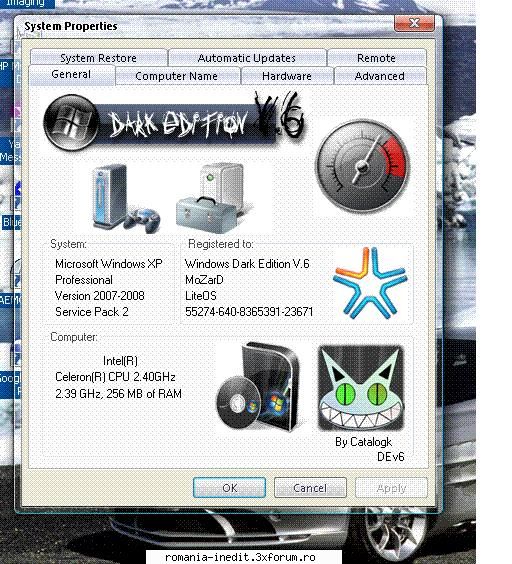This screenshot has height=564, width=512.
Task: Click the DEv6 text label
Action: pyautogui.click(x=390, y=457)
